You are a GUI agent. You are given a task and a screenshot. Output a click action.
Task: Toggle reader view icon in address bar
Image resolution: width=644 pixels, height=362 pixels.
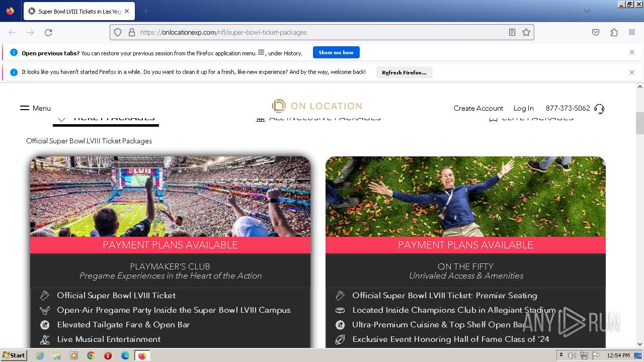click(512, 32)
